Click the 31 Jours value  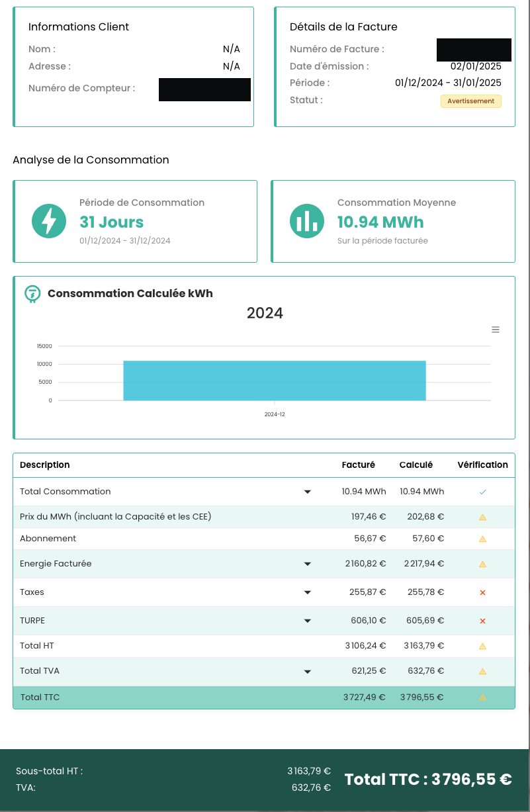tap(112, 222)
